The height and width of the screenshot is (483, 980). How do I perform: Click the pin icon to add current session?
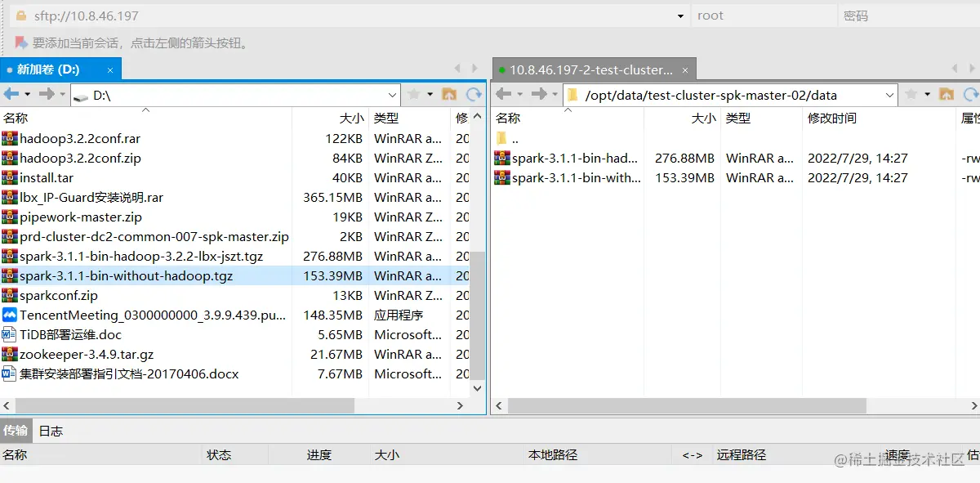21,42
